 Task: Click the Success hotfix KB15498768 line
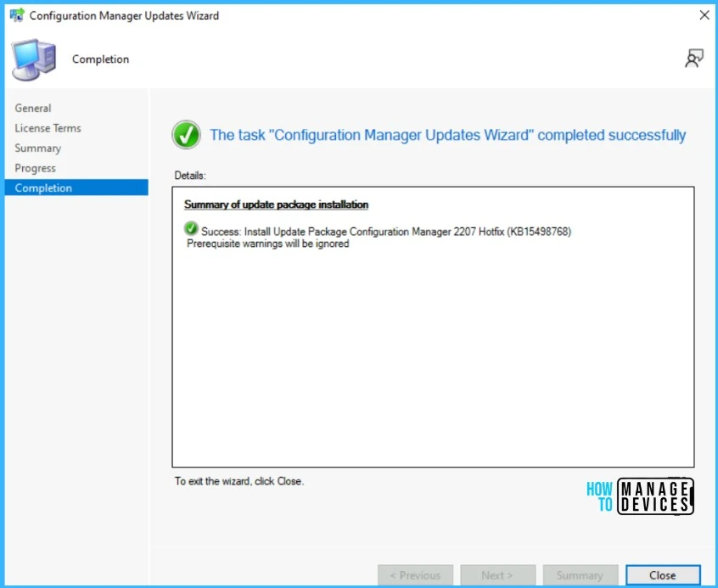coord(386,232)
